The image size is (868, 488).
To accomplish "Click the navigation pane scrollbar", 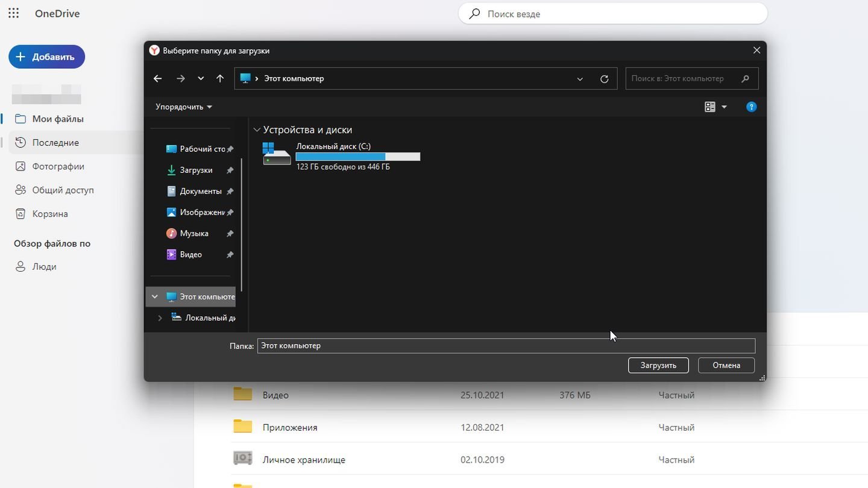I will 242,225.
